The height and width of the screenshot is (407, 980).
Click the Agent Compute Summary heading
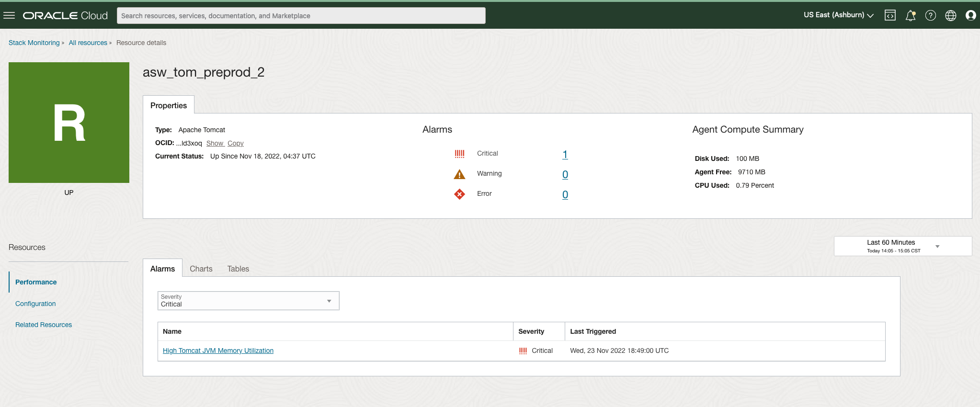pyautogui.click(x=748, y=129)
